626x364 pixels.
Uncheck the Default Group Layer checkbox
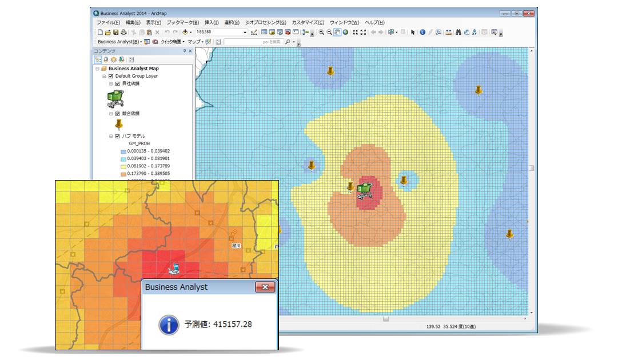click(110, 76)
